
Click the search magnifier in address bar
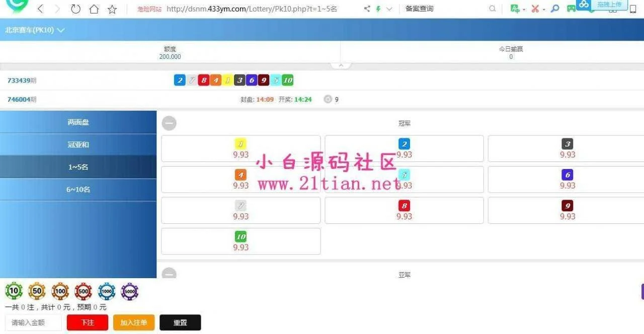[492, 9]
